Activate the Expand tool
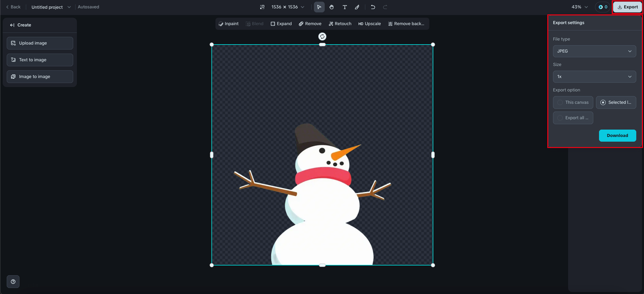The image size is (644, 294). tap(281, 24)
